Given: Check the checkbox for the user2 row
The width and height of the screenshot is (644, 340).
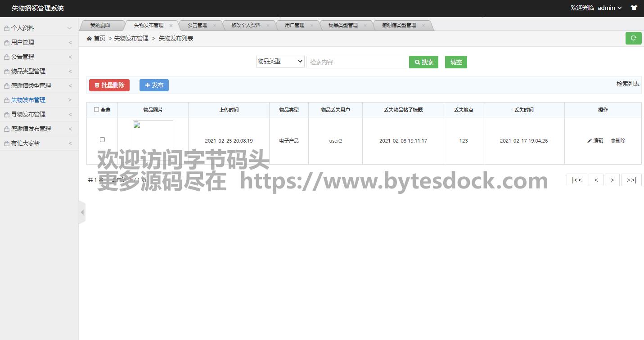Looking at the screenshot, I should click(102, 140).
